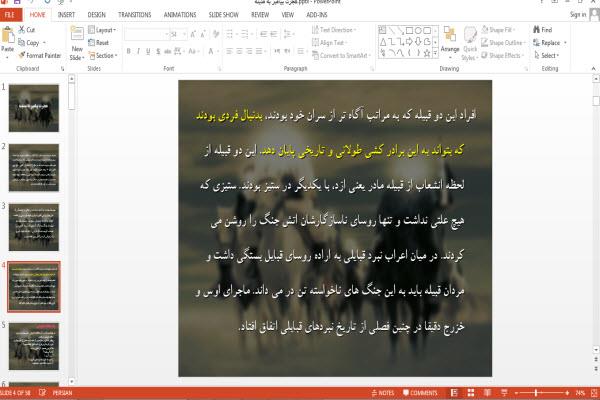Open the Arrange menu button

(450, 42)
